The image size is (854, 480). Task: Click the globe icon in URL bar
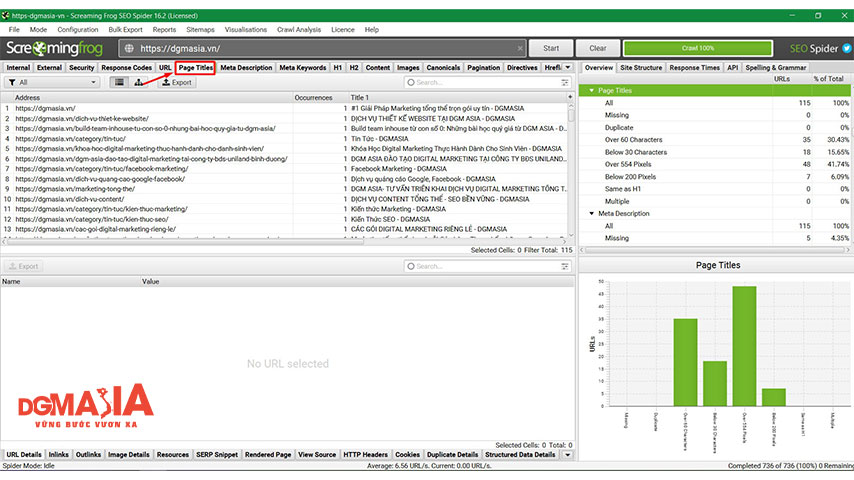tap(129, 48)
